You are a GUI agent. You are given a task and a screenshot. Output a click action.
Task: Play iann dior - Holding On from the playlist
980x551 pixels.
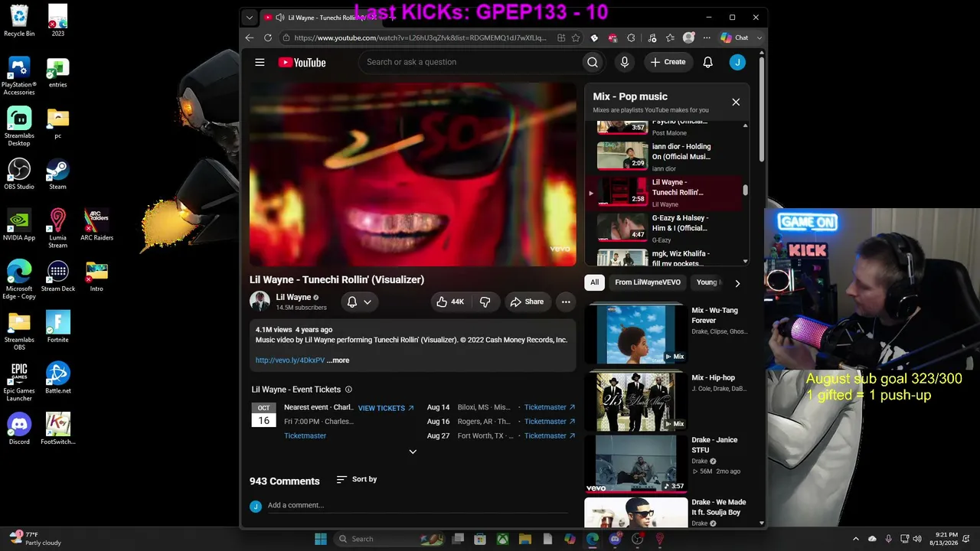pyautogui.click(x=665, y=156)
